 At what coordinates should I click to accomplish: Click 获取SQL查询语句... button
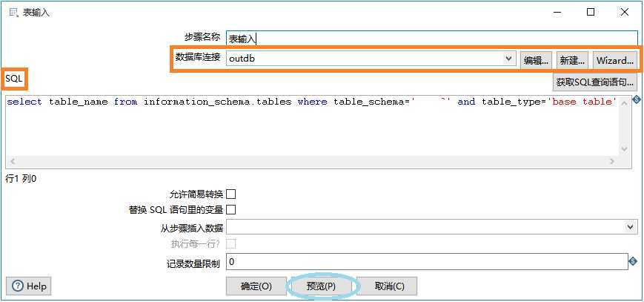594,82
